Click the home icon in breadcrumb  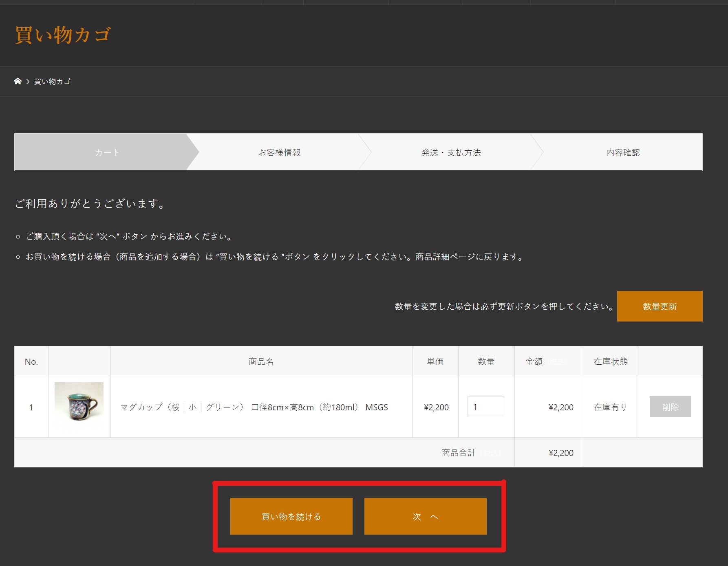coord(18,81)
